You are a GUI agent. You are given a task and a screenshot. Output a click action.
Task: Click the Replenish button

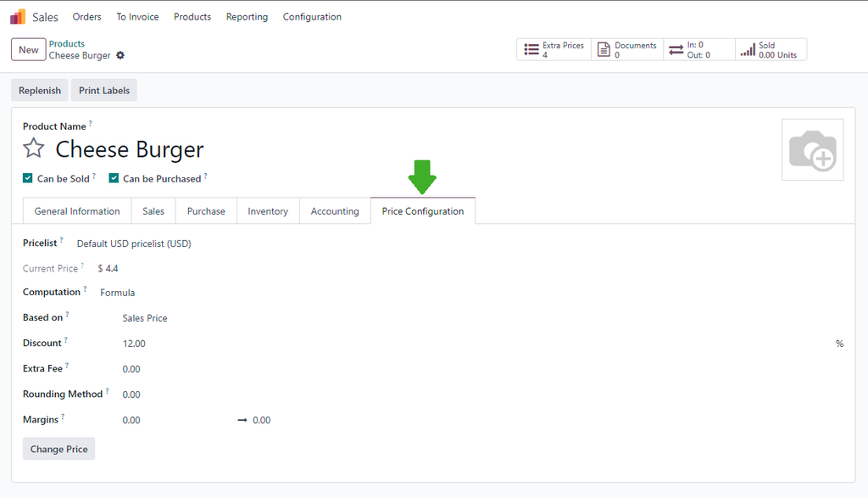coord(40,90)
